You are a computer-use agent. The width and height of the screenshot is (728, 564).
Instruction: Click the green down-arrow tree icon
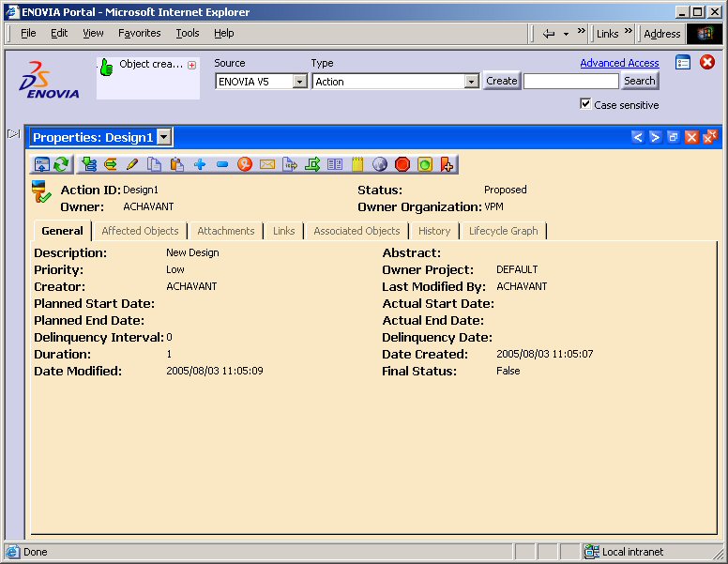tap(89, 164)
